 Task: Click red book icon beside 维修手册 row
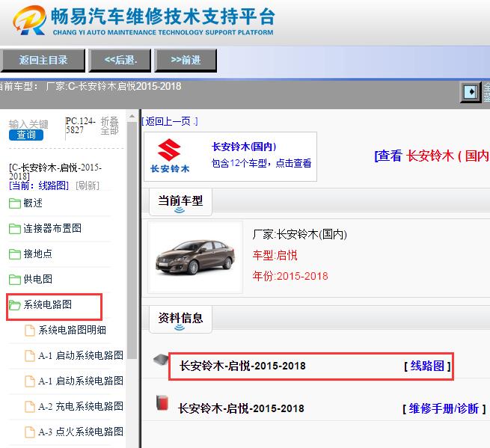(x=162, y=402)
